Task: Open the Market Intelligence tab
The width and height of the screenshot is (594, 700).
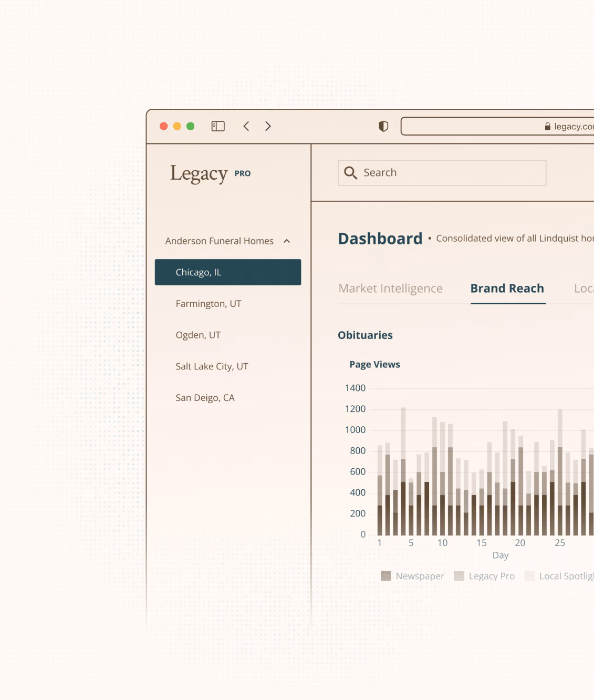Action: point(391,289)
